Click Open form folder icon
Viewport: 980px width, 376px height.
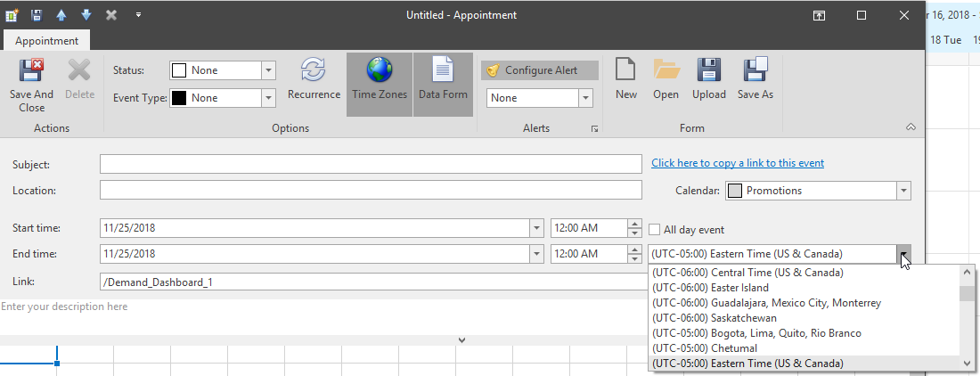(666, 69)
